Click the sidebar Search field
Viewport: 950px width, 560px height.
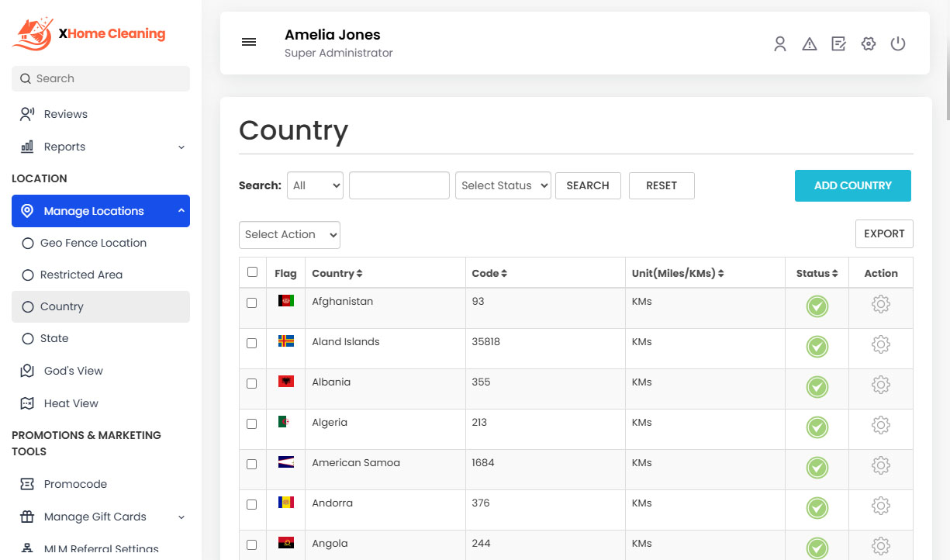(x=101, y=78)
